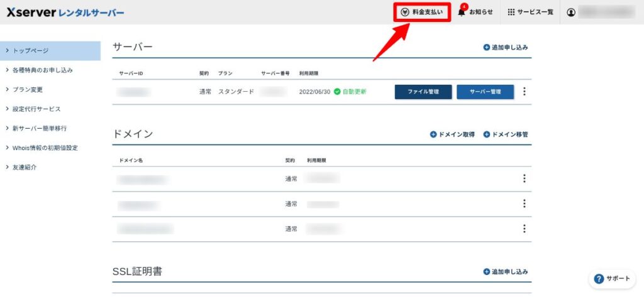Click SSL証明書 追加申し込み link

[x=506, y=272]
